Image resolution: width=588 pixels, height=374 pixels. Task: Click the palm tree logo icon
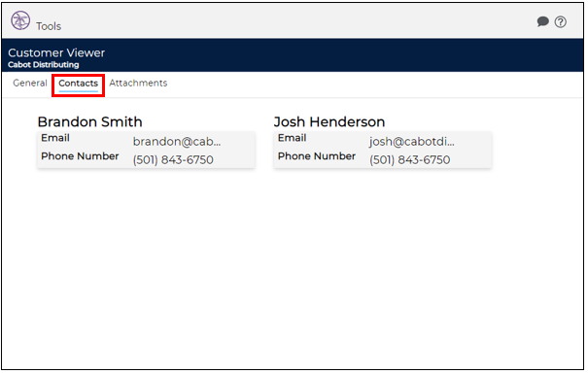click(x=20, y=20)
